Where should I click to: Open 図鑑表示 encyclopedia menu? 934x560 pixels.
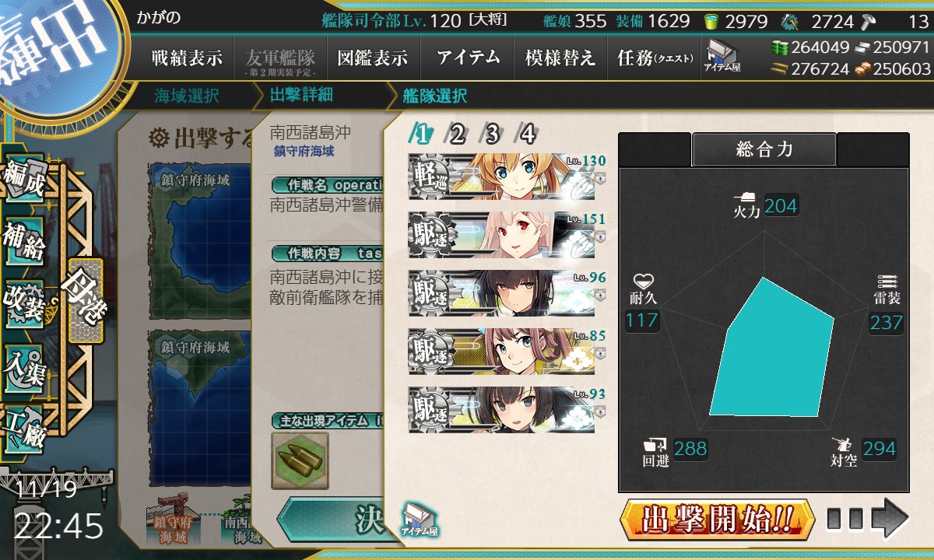click(x=372, y=58)
